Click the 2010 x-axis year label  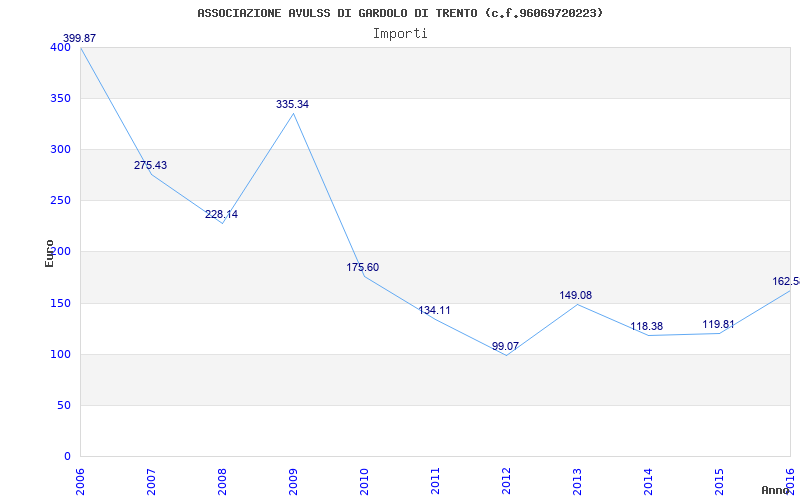click(x=364, y=481)
